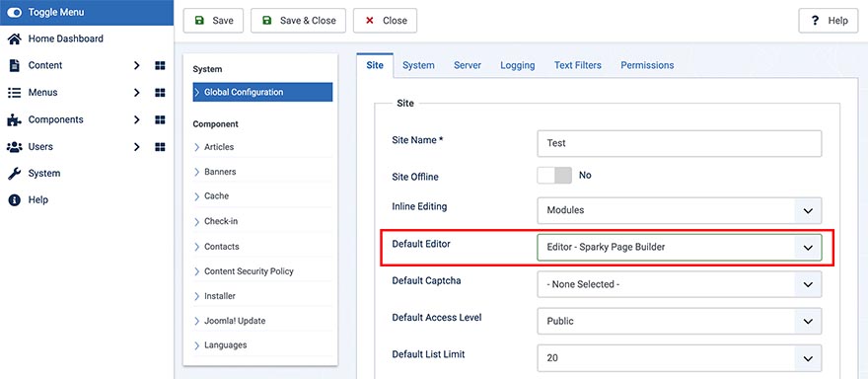Open the Articles component configuration
The image size is (868, 379).
[x=219, y=147]
